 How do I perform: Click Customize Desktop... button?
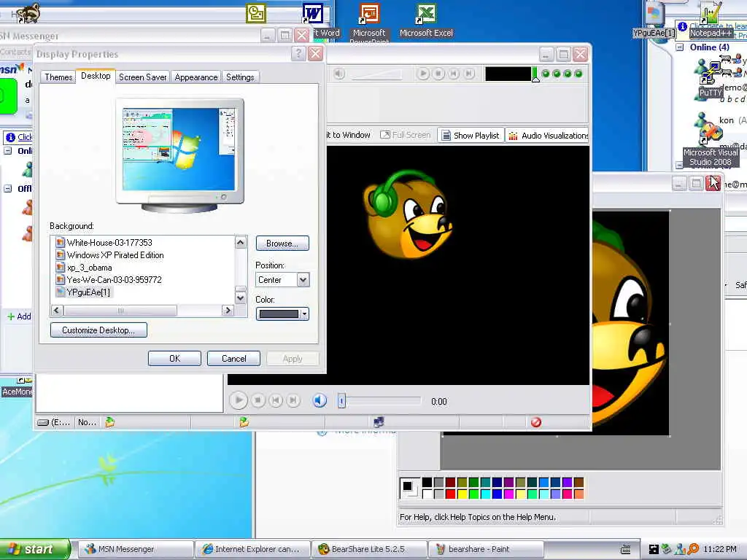tap(98, 330)
